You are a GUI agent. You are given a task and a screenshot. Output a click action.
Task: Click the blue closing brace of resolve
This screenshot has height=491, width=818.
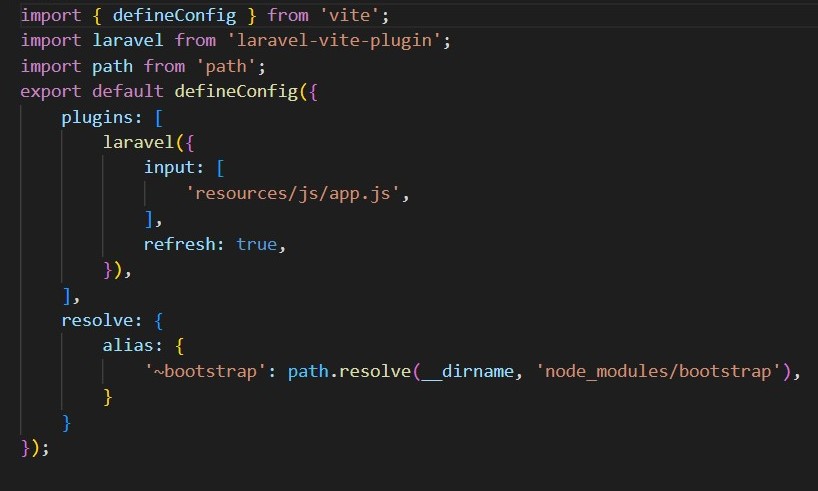[66, 423]
